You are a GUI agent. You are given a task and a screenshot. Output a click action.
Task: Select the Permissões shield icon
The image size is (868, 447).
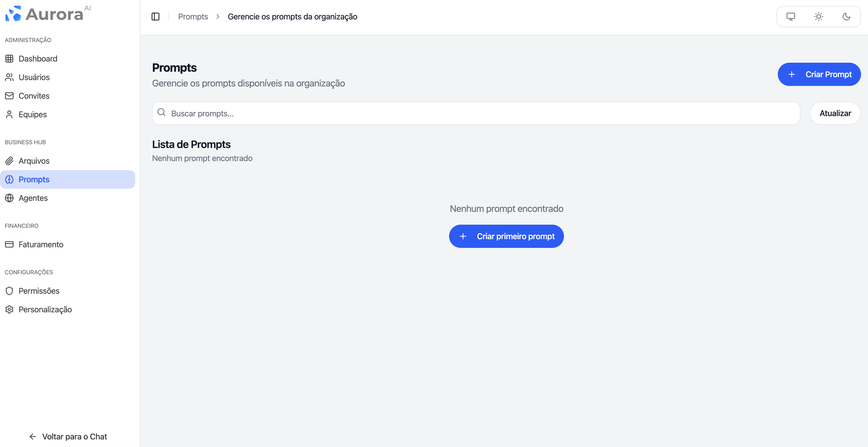(9, 290)
